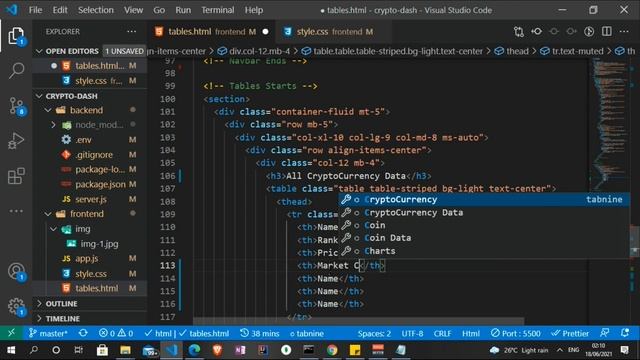Open Chrome from the Windows taskbar

332,350
